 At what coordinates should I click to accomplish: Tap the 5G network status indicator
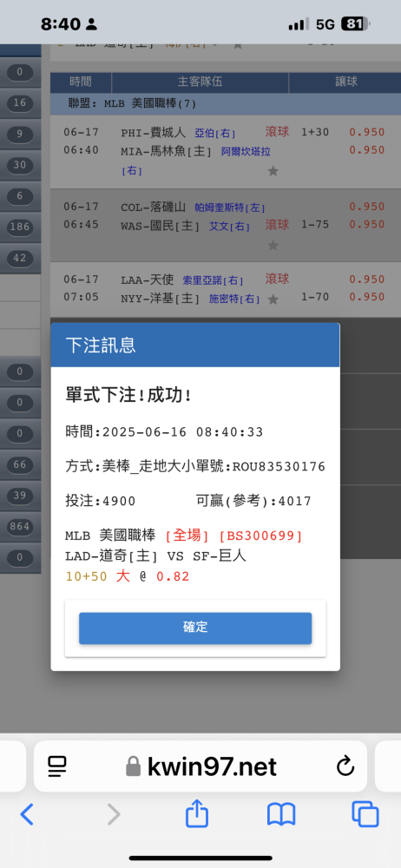(x=325, y=24)
